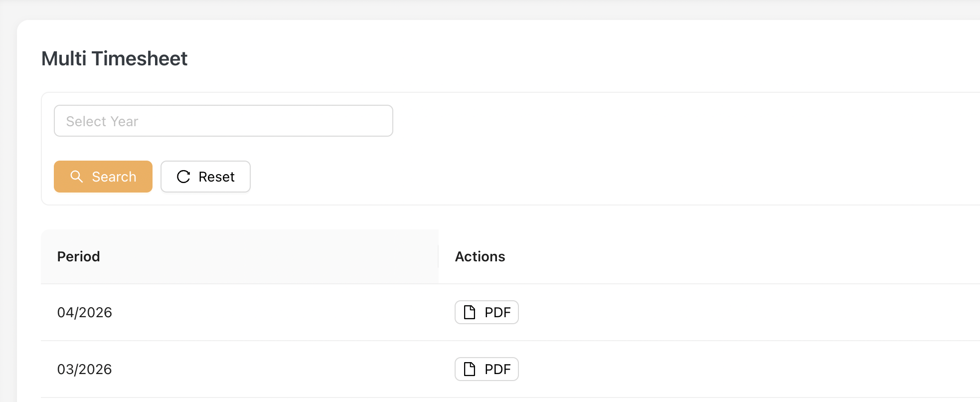Image resolution: width=980 pixels, height=402 pixels.
Task: Click the Actions column header
Action: tap(480, 256)
